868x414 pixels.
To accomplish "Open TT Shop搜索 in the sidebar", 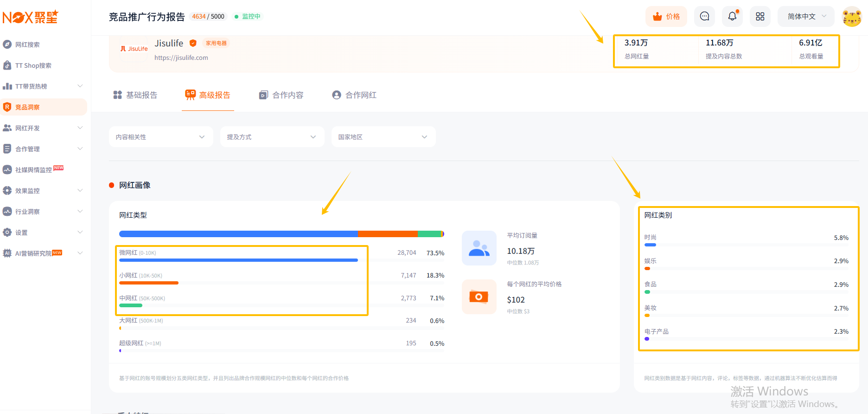I will (33, 65).
